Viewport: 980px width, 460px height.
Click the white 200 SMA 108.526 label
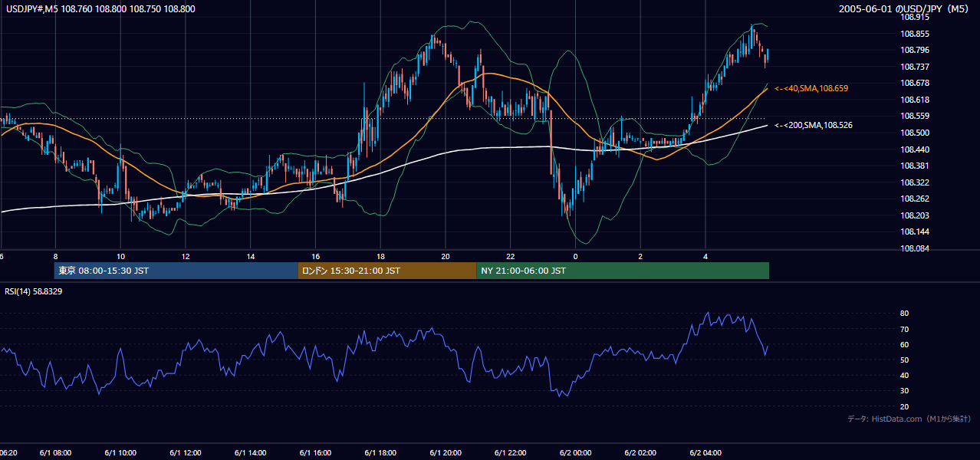pyautogui.click(x=814, y=125)
